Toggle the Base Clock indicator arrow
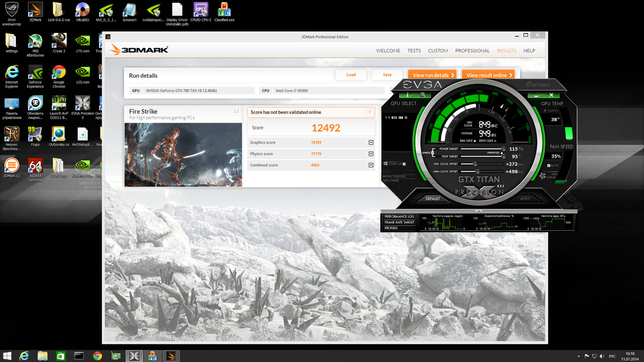This screenshot has height=362, width=644. [475, 141]
